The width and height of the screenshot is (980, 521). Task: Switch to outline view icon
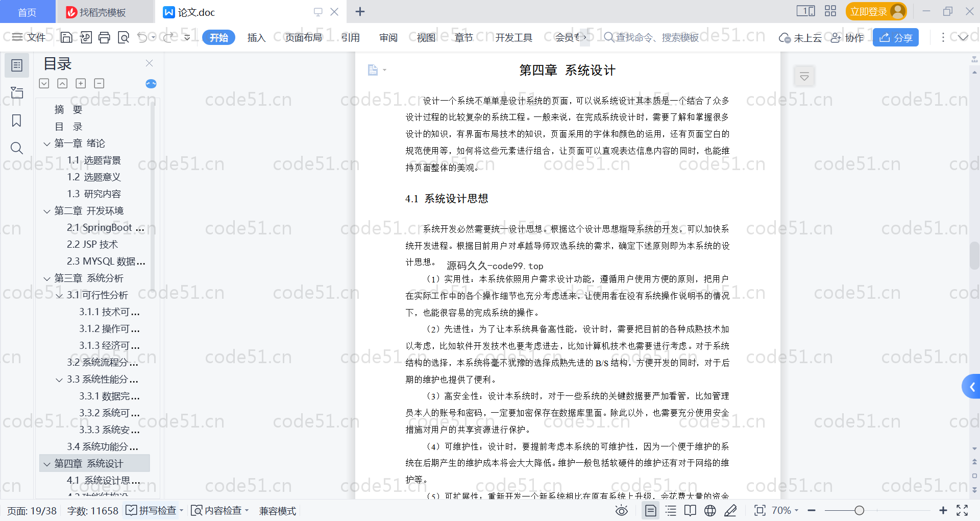pyautogui.click(x=671, y=510)
